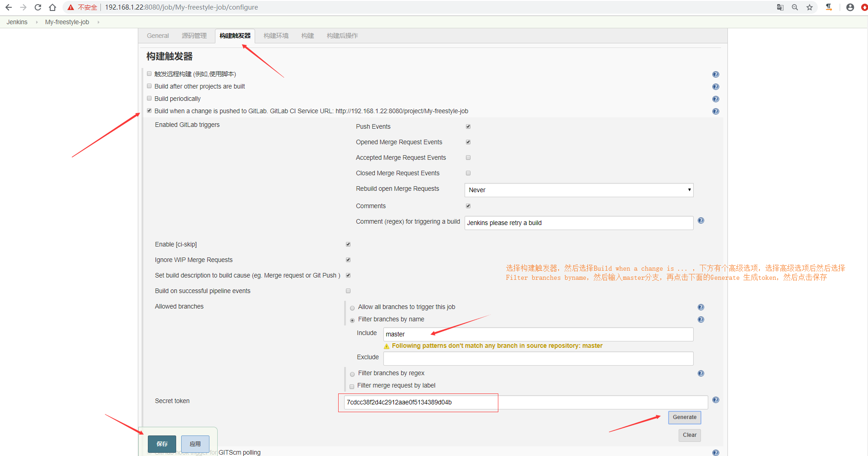
Task: Enable Accepted Merge Request Events
Action: pyautogui.click(x=468, y=157)
